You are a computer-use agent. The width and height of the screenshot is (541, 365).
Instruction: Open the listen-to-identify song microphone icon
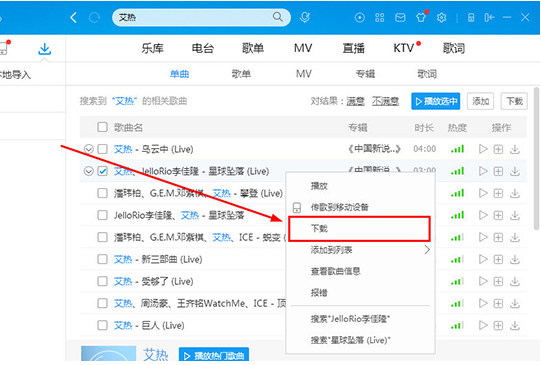click(x=305, y=17)
